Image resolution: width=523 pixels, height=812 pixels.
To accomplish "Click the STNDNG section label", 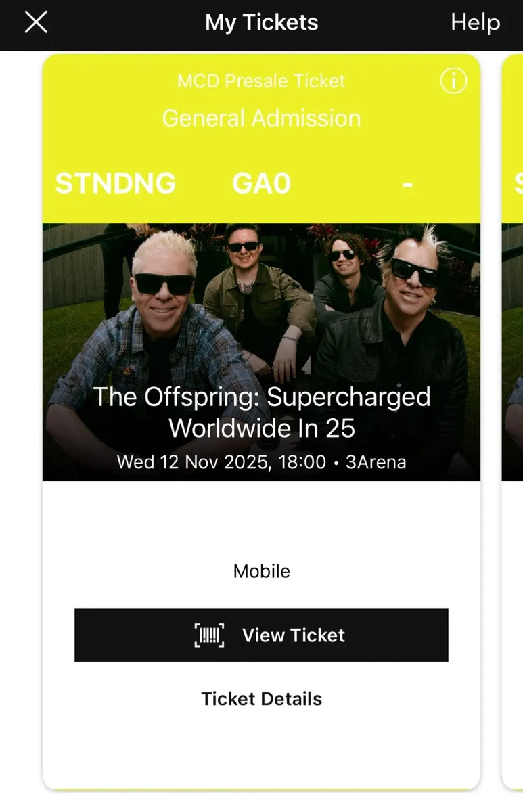I will [115, 183].
